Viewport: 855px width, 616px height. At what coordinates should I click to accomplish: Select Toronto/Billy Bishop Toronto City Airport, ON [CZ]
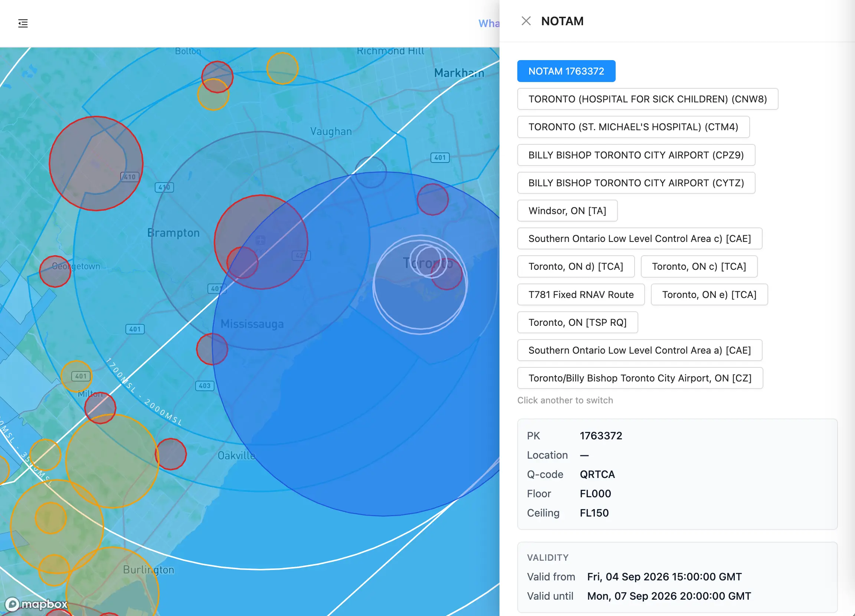click(640, 378)
